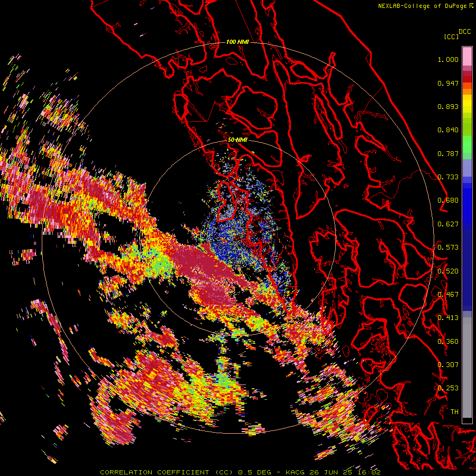Click the 0.893 color scale label

click(x=448, y=106)
